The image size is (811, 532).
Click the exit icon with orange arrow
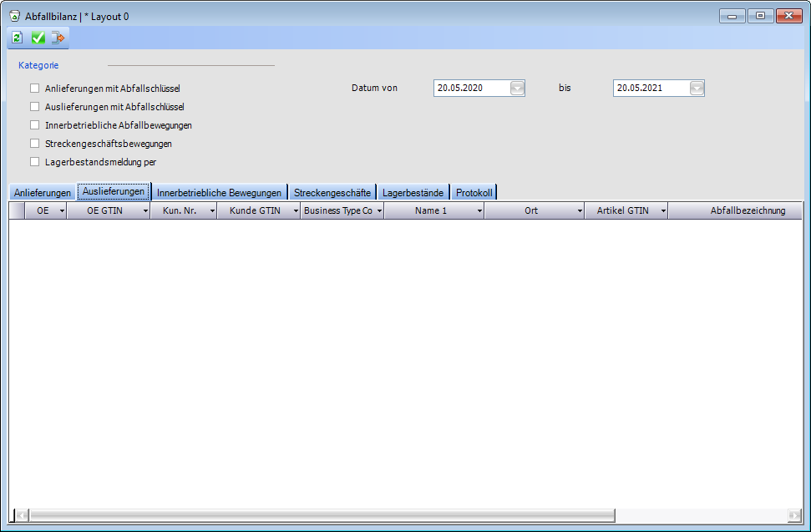click(x=58, y=38)
